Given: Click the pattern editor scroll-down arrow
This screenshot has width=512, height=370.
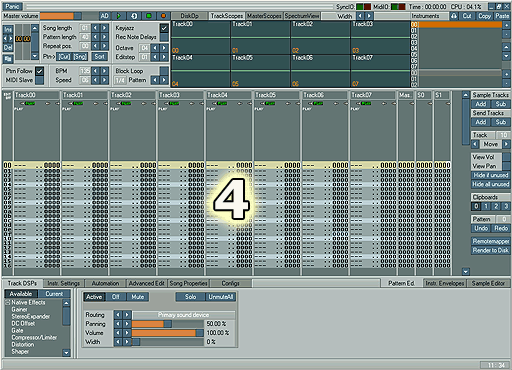Looking at the screenshot, I should coord(466,271).
